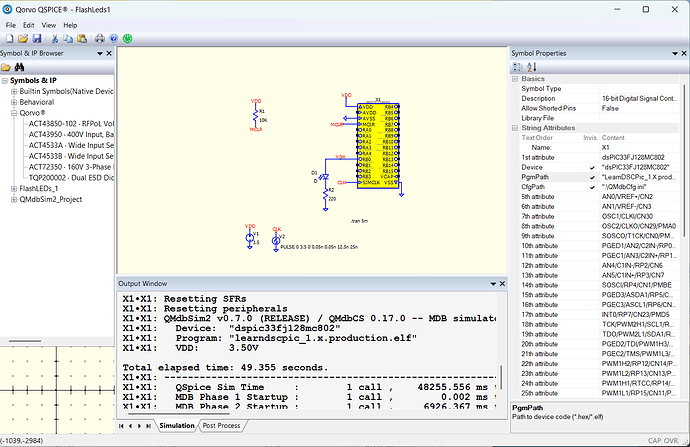Image resolution: width=690 pixels, height=447 pixels.
Task: Click the Save floppy disk icon
Action: 37,39
